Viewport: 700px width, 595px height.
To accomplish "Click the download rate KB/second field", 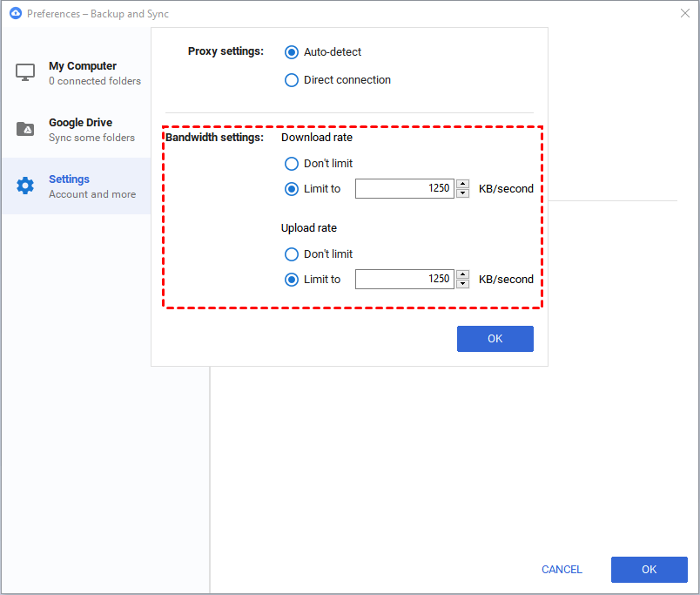I will coord(405,188).
